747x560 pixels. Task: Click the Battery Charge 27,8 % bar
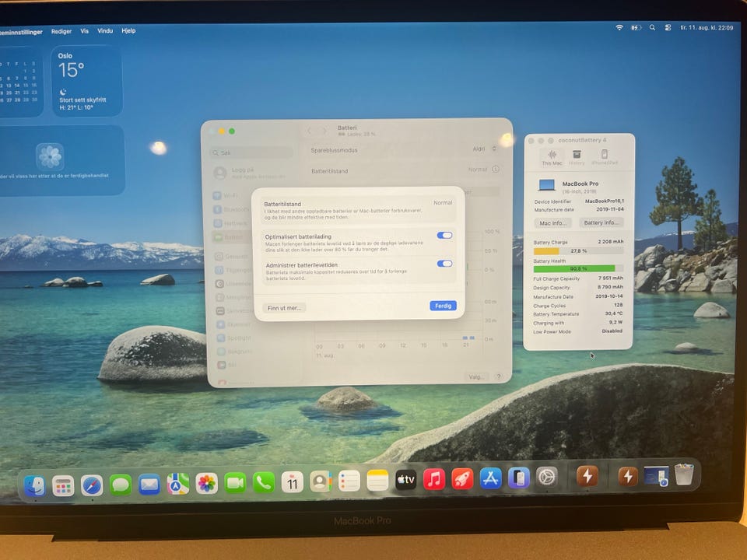point(578,251)
